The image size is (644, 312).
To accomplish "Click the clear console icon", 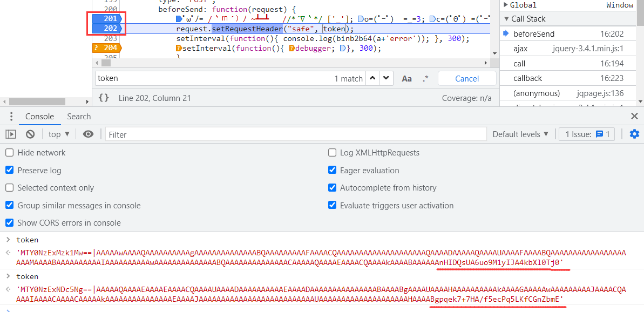I will coord(30,134).
